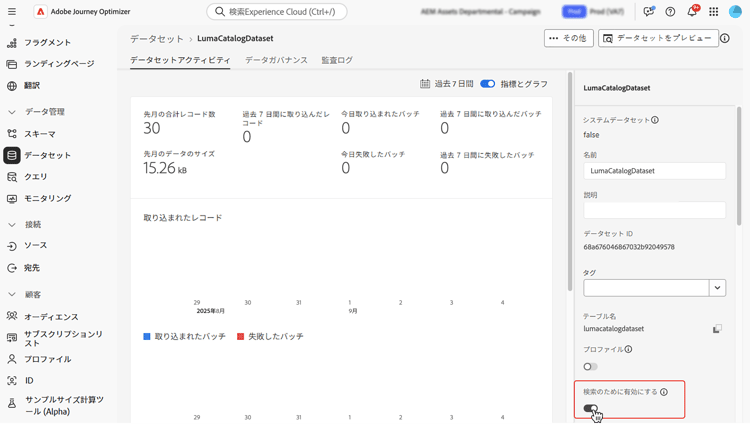Go back to データセット breadcrumb
750x424 pixels.
[157, 39]
